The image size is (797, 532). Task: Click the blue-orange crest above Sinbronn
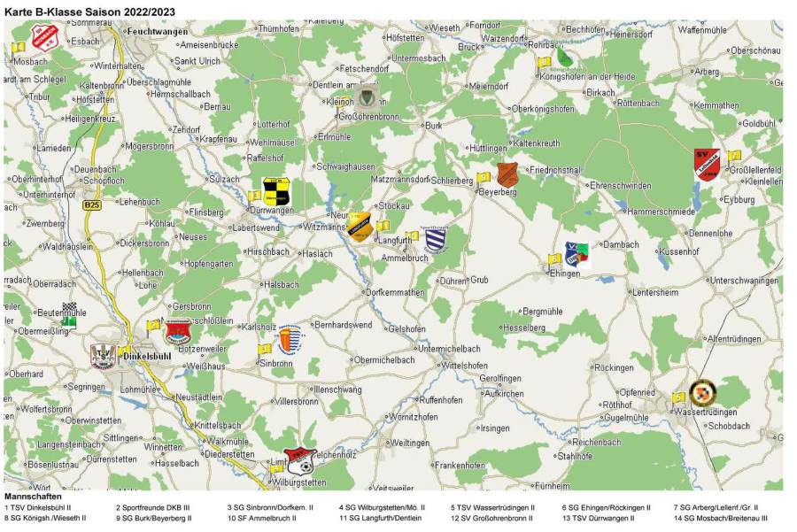point(290,339)
